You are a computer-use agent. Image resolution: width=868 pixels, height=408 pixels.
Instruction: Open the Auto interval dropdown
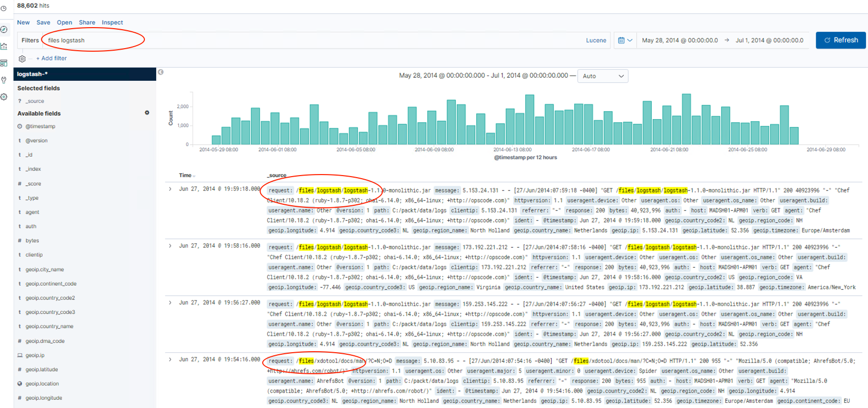(603, 76)
